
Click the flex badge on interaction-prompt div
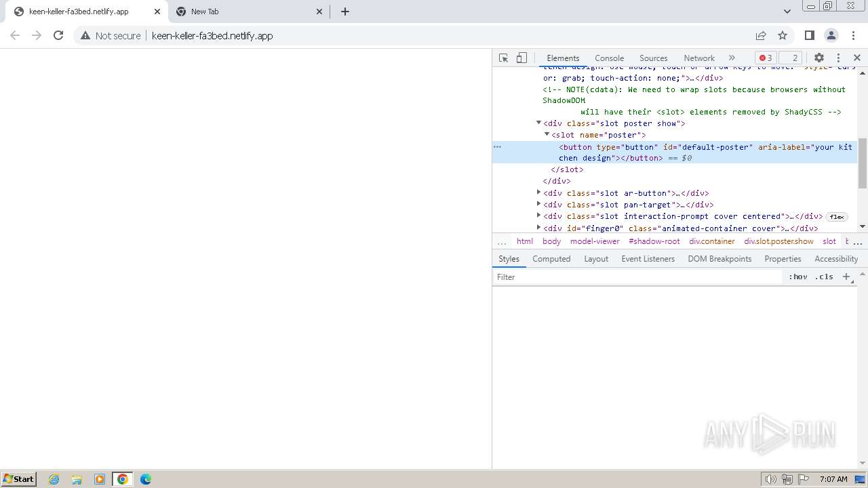837,217
